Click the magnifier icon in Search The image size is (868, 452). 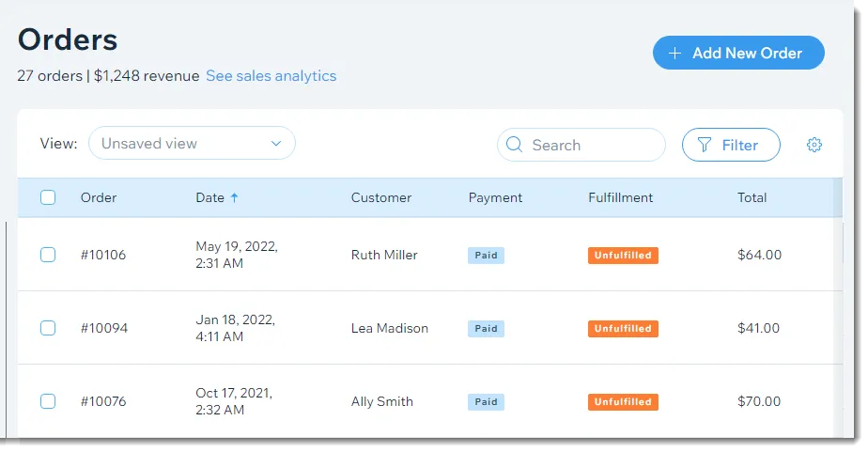tap(514, 145)
